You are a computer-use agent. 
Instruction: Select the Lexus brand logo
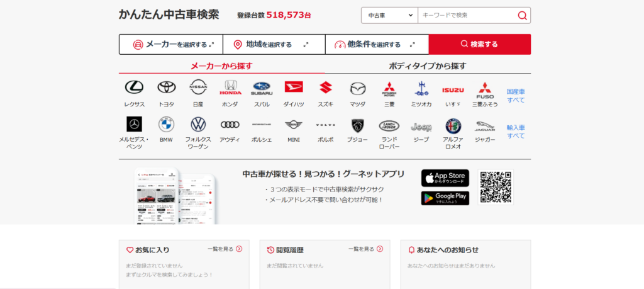point(134,88)
